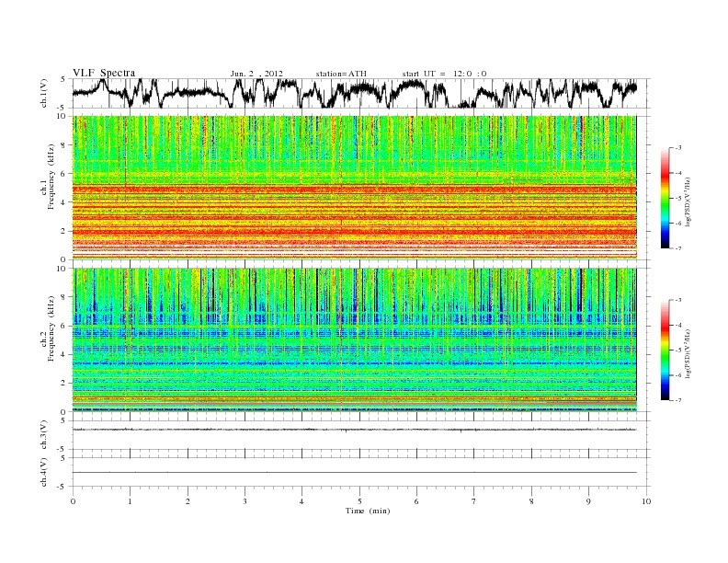
Task: Click the "-7" label at ch.2 colorbar bottom
Action: click(678, 400)
